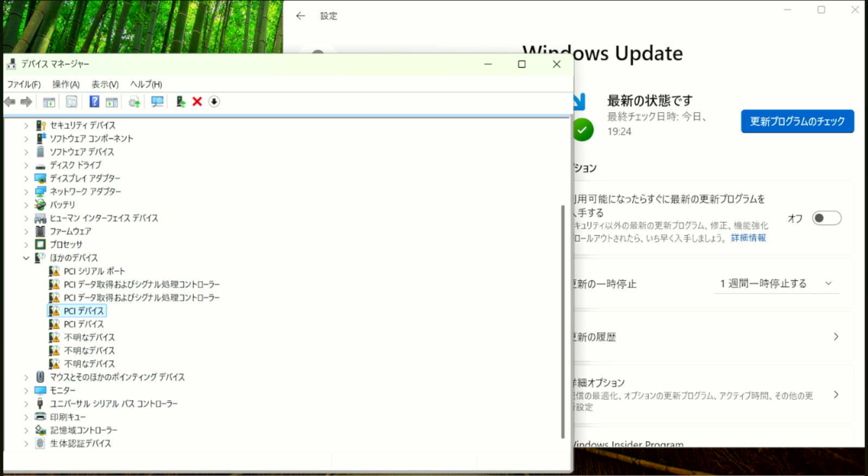Open the 操作(A) menu
The width and height of the screenshot is (868, 476).
click(x=66, y=85)
